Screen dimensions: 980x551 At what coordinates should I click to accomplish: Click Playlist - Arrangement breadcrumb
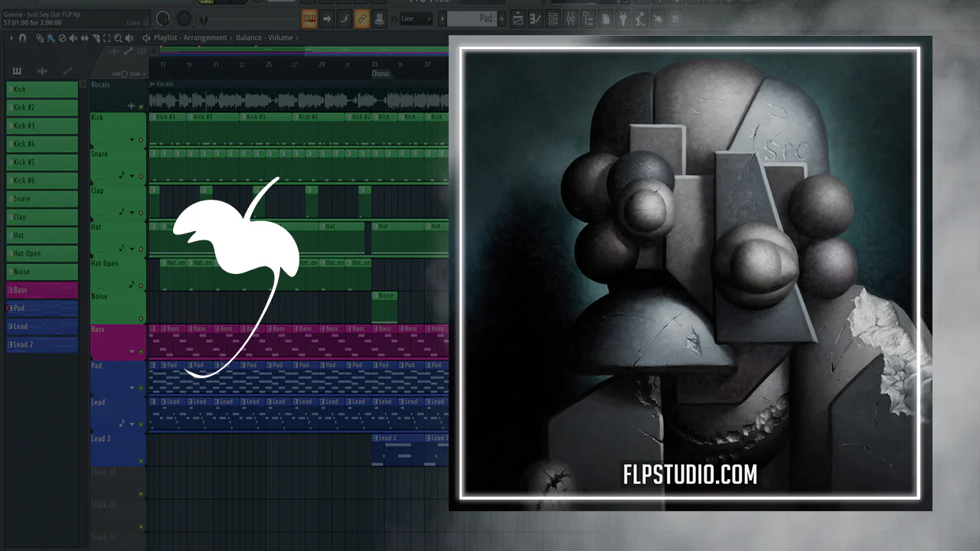(x=190, y=37)
